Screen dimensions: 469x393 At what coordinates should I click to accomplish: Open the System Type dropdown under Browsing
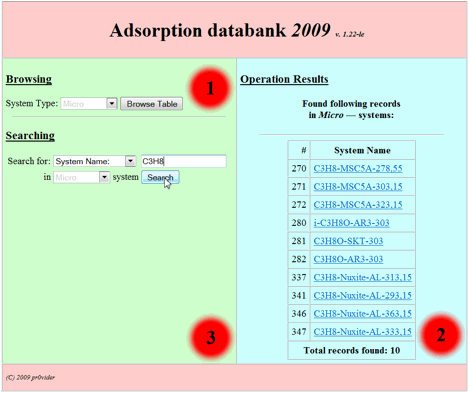click(x=89, y=104)
